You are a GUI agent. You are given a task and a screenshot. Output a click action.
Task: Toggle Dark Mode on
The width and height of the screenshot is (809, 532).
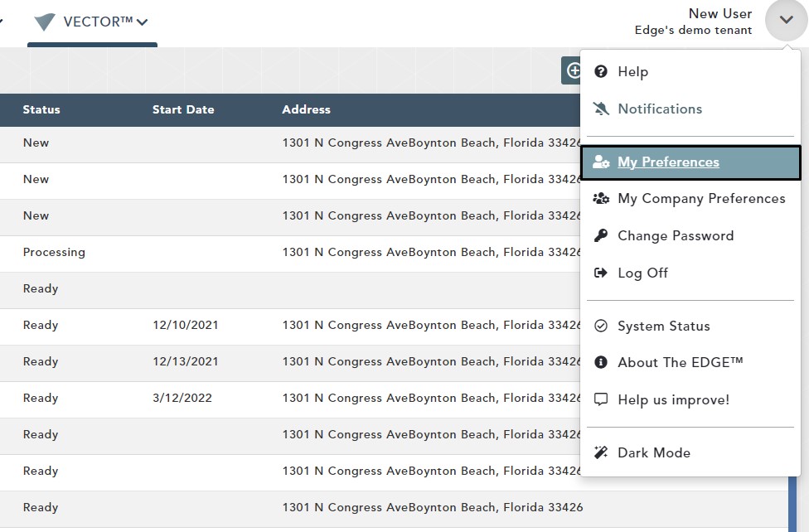pyautogui.click(x=653, y=452)
